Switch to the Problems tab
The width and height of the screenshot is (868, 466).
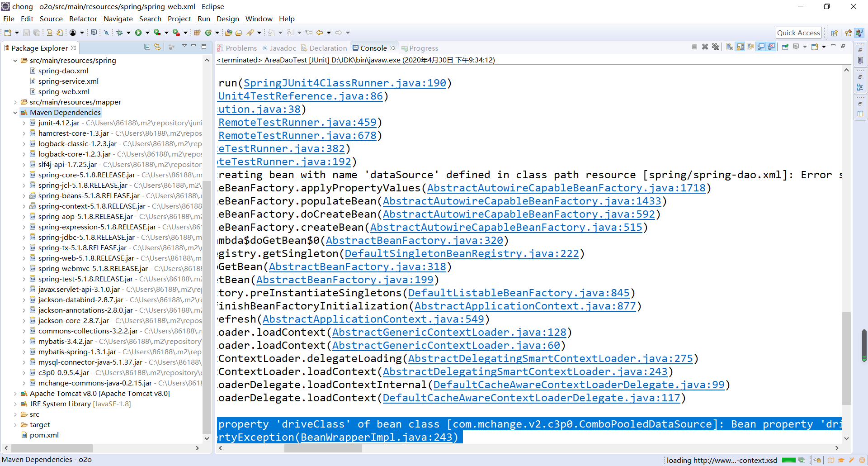coord(237,48)
